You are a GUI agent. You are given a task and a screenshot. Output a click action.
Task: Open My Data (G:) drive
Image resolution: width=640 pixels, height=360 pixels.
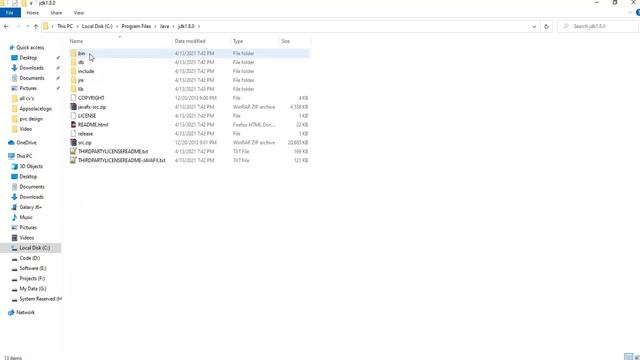point(33,289)
